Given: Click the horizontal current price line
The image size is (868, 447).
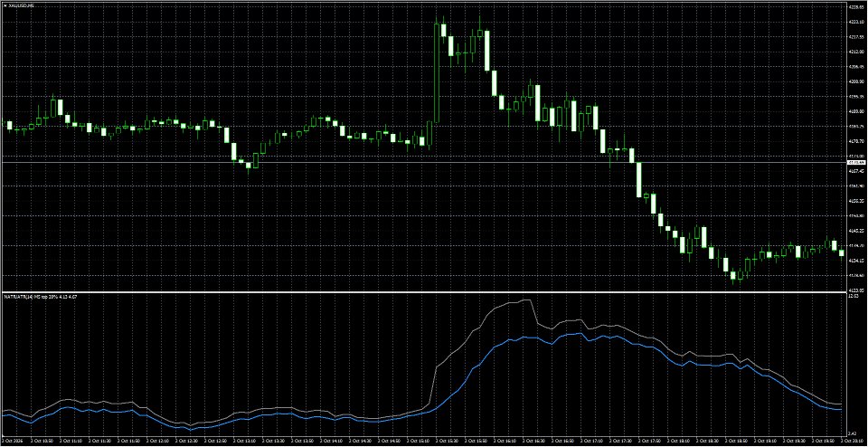Looking at the screenshot, I should (423, 163).
